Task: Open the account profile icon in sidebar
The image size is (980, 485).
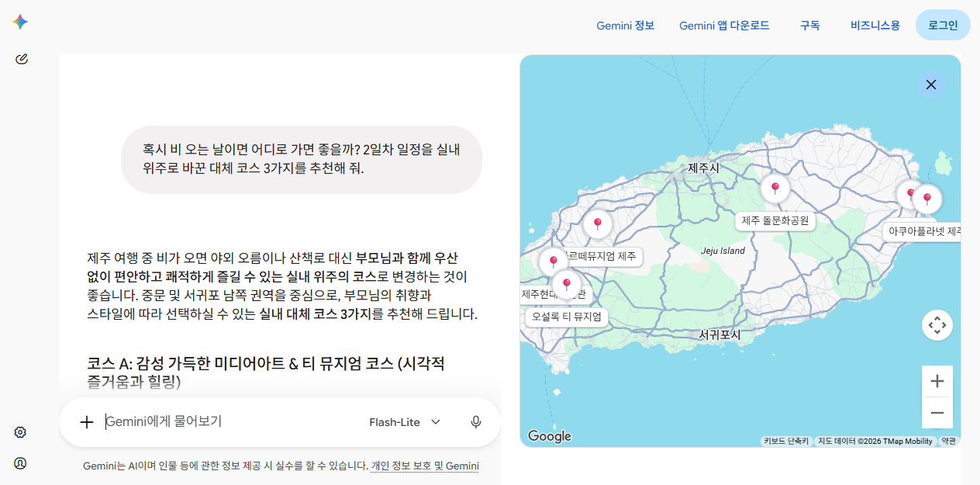Action: coord(20,463)
